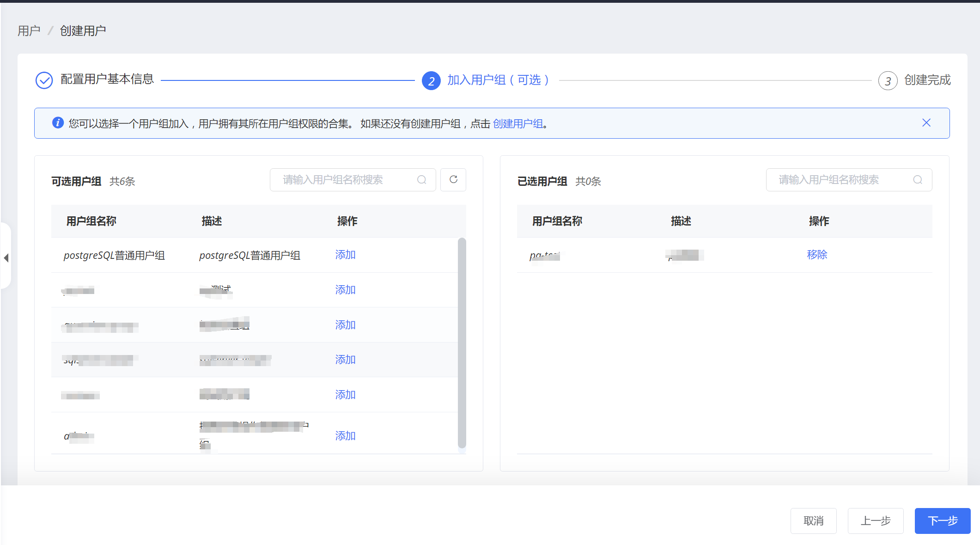Click 用户组名称 header in available groups table
Image resolution: width=980 pixels, height=545 pixels.
click(x=91, y=221)
